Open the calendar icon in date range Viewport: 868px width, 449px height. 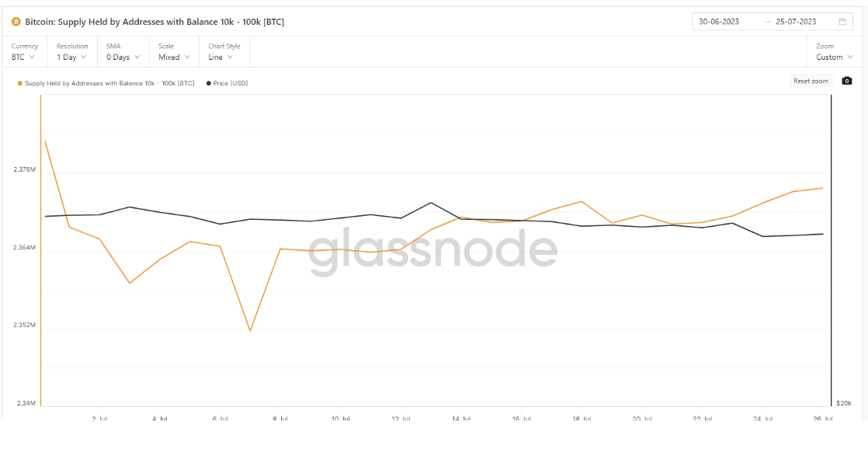pos(842,23)
